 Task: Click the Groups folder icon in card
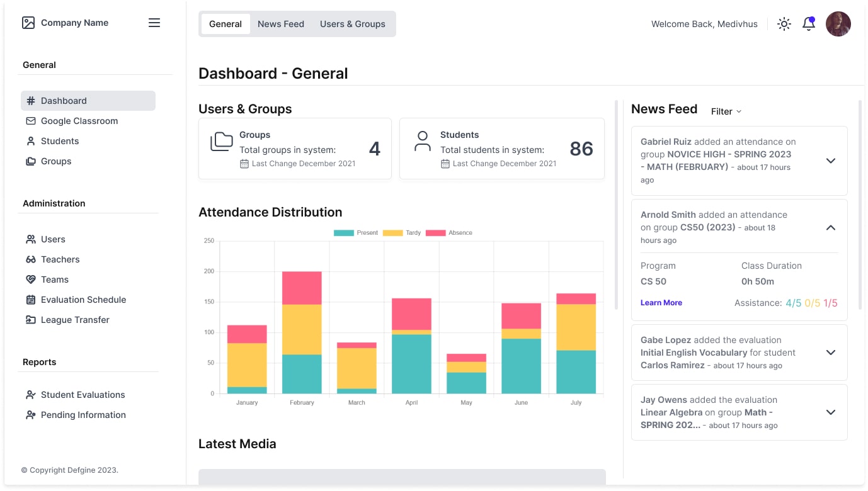222,142
